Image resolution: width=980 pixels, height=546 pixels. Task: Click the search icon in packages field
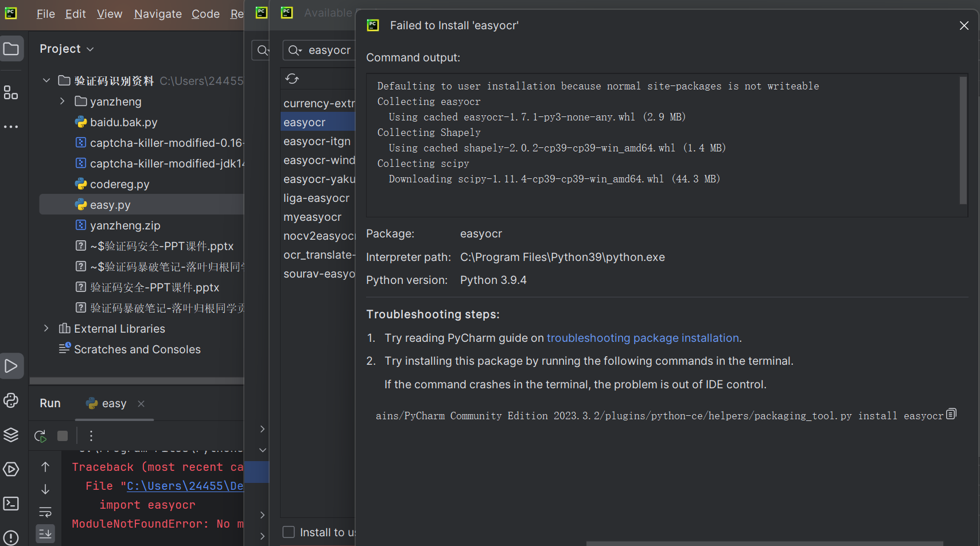click(295, 50)
